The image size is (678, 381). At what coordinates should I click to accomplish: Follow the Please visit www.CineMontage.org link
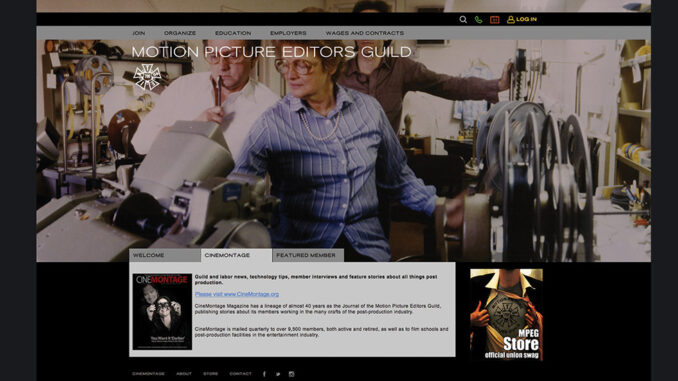click(237, 294)
